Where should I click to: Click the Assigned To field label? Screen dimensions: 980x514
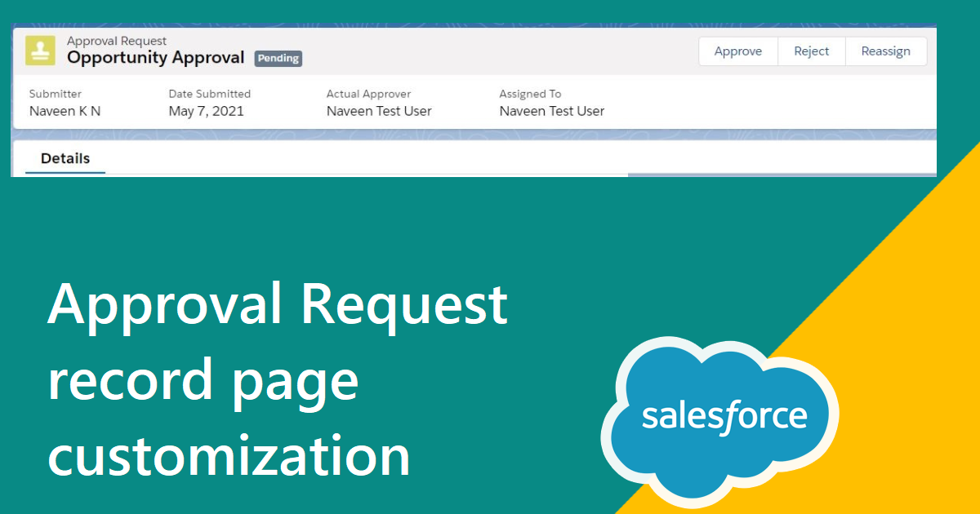[x=530, y=94]
